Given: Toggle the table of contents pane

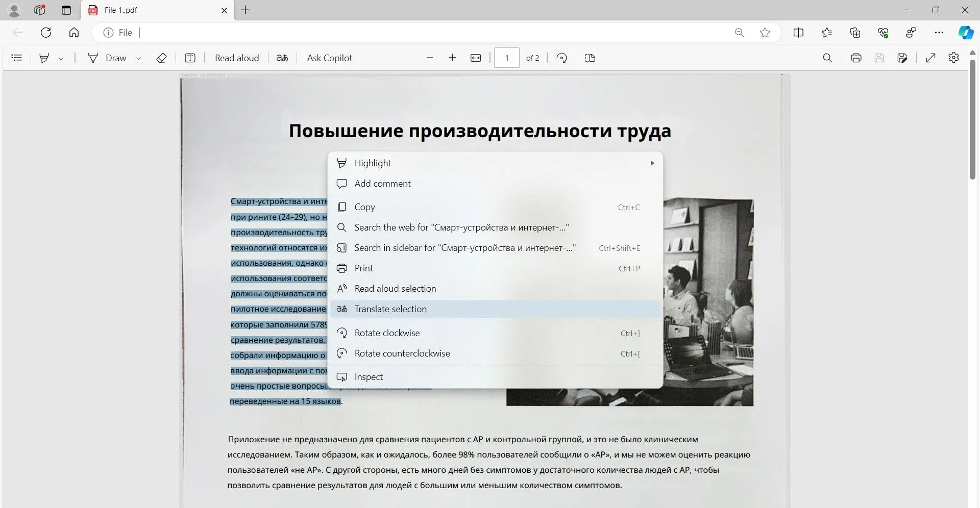Looking at the screenshot, I should [17, 58].
